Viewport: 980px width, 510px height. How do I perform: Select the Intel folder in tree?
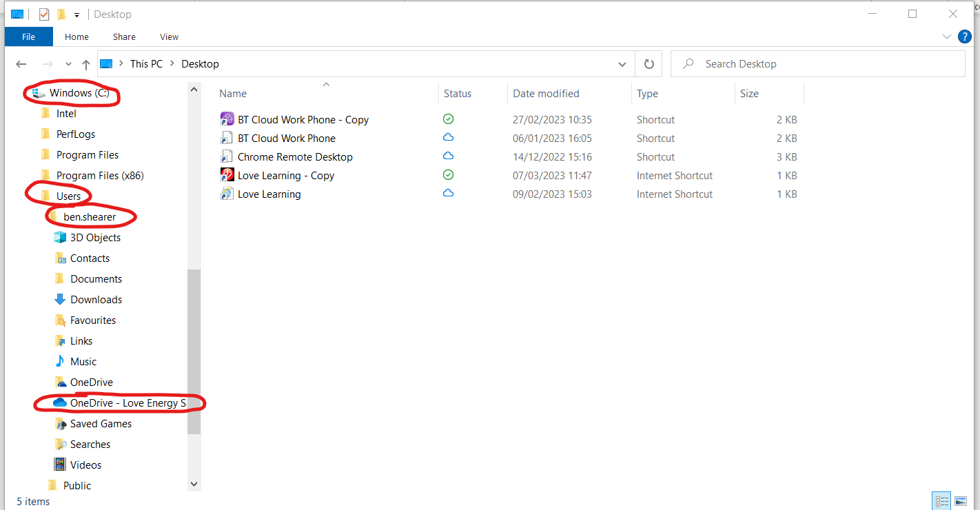pos(66,113)
